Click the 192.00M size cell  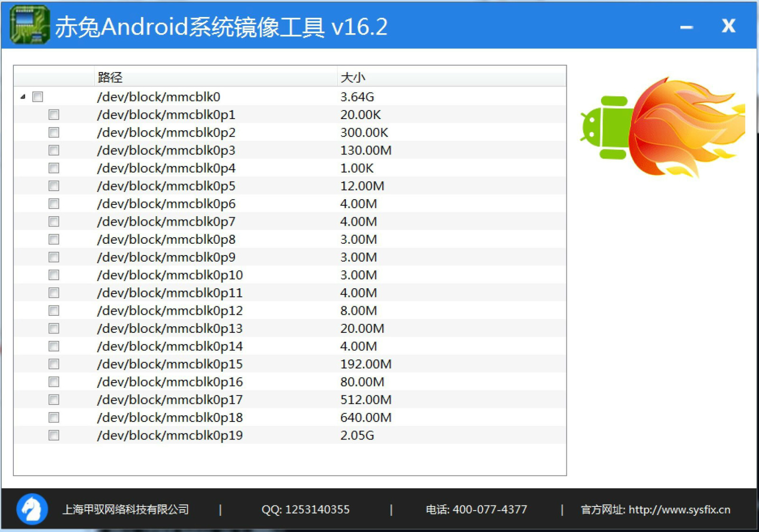[366, 364]
